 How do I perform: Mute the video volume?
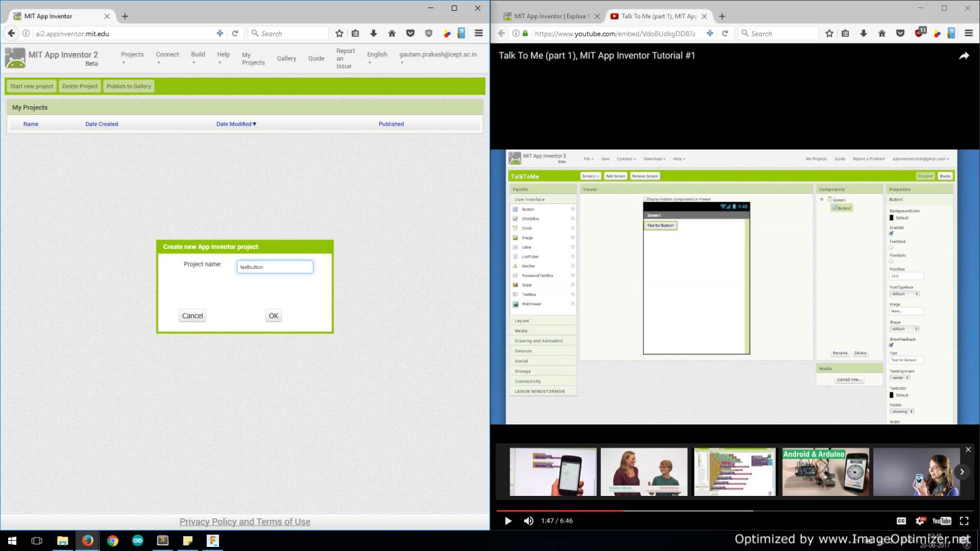click(529, 521)
